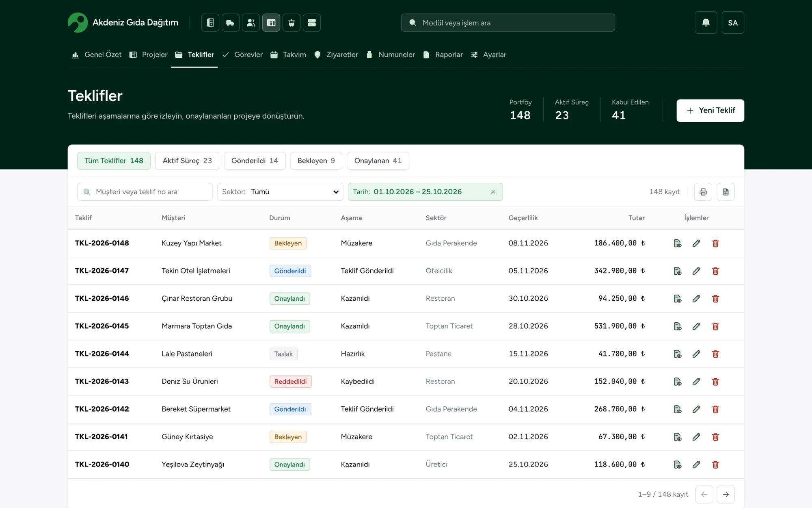The width and height of the screenshot is (812, 508).
Task: Select the highlighted board layout module icon
Action: coord(271,23)
